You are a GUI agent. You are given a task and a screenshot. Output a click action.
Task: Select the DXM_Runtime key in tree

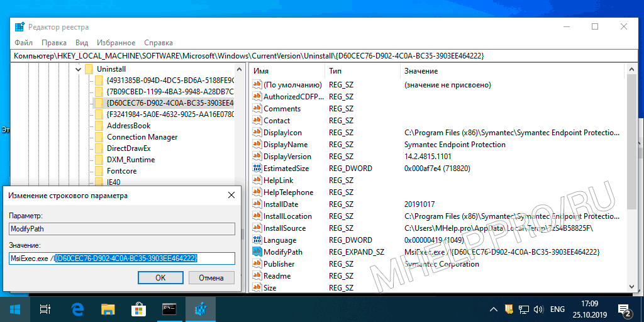click(131, 159)
